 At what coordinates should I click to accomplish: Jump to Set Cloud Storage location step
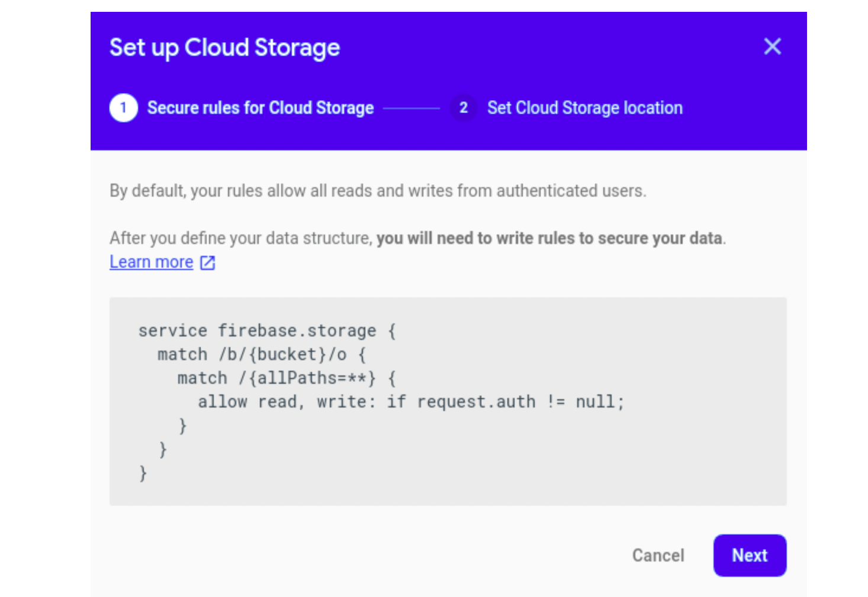click(x=584, y=108)
